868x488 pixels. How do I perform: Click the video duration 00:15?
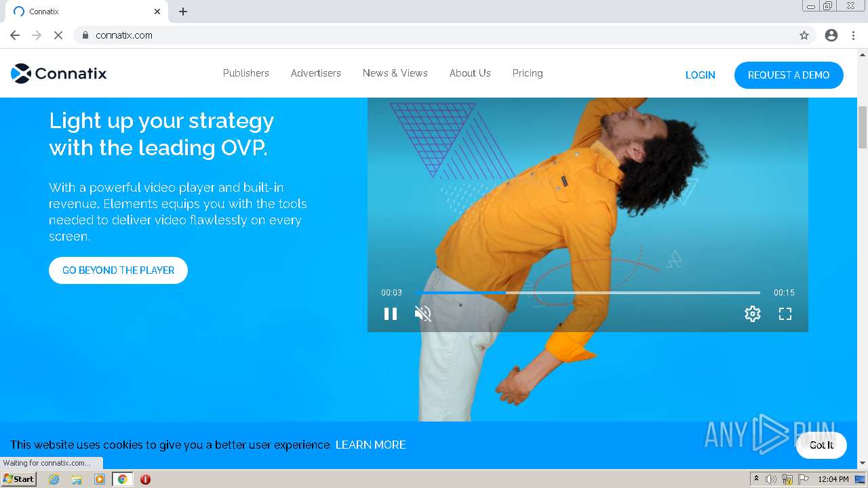coord(784,293)
